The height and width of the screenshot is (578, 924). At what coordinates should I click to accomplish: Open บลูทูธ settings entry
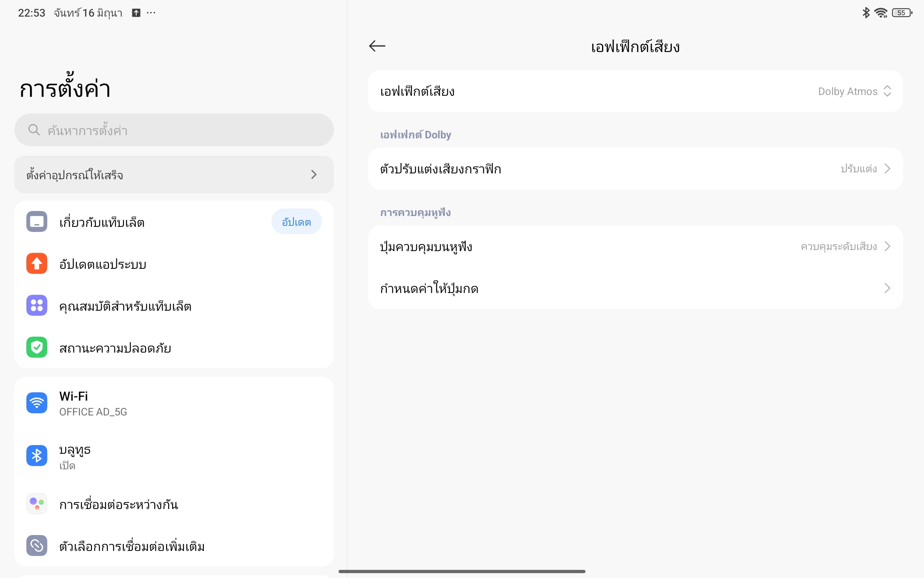tap(174, 456)
